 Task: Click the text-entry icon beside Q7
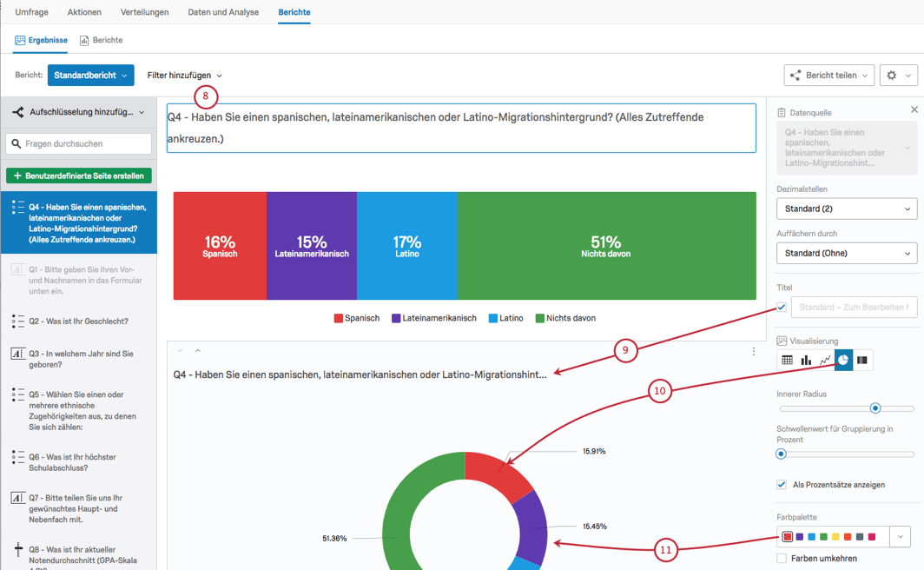(18, 498)
